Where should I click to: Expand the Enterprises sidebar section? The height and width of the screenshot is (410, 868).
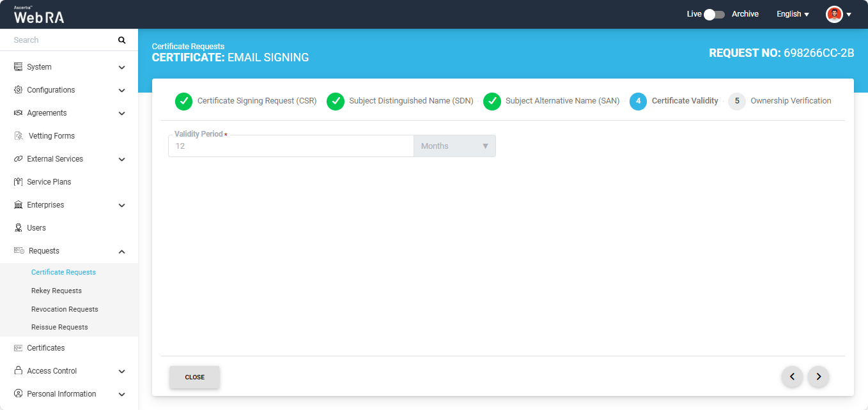(121, 206)
